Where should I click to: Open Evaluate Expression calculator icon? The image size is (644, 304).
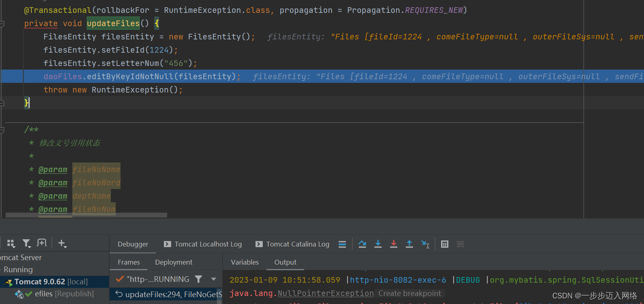click(x=445, y=244)
